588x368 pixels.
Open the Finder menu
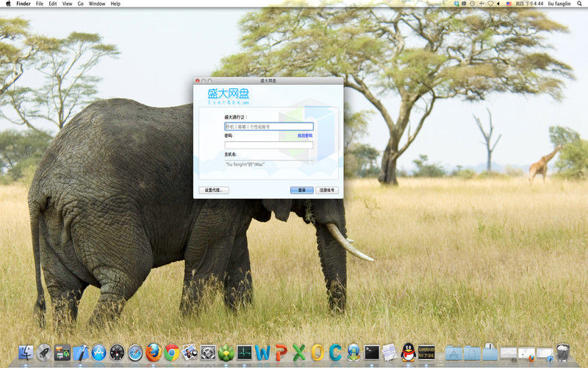[24, 4]
